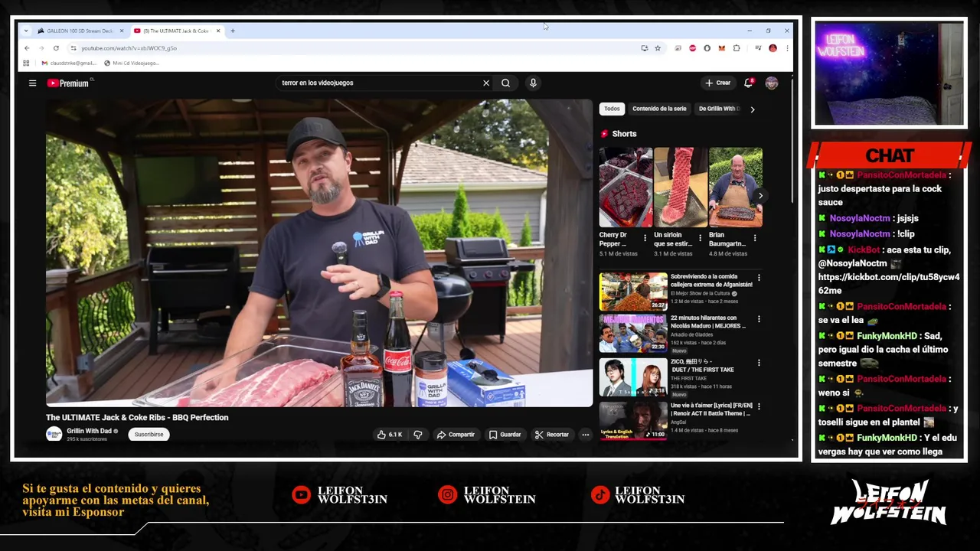Select the De Grillin With Dad chip

[719, 109]
